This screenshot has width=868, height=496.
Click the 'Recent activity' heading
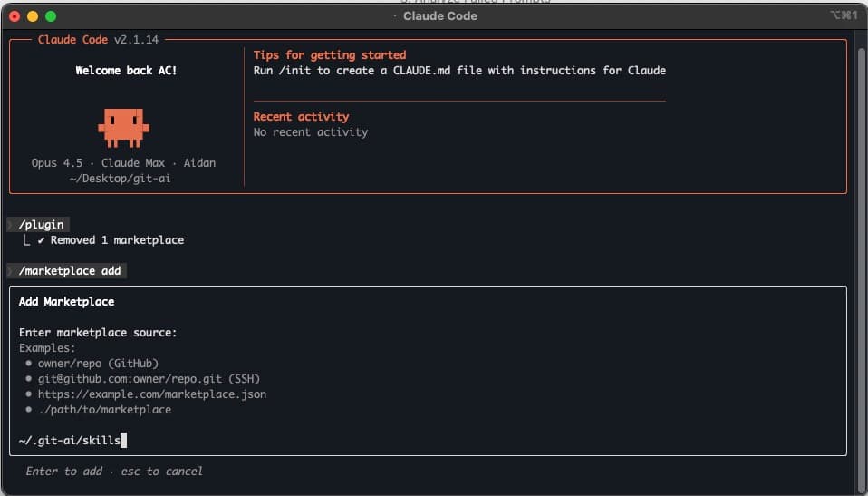pos(301,116)
